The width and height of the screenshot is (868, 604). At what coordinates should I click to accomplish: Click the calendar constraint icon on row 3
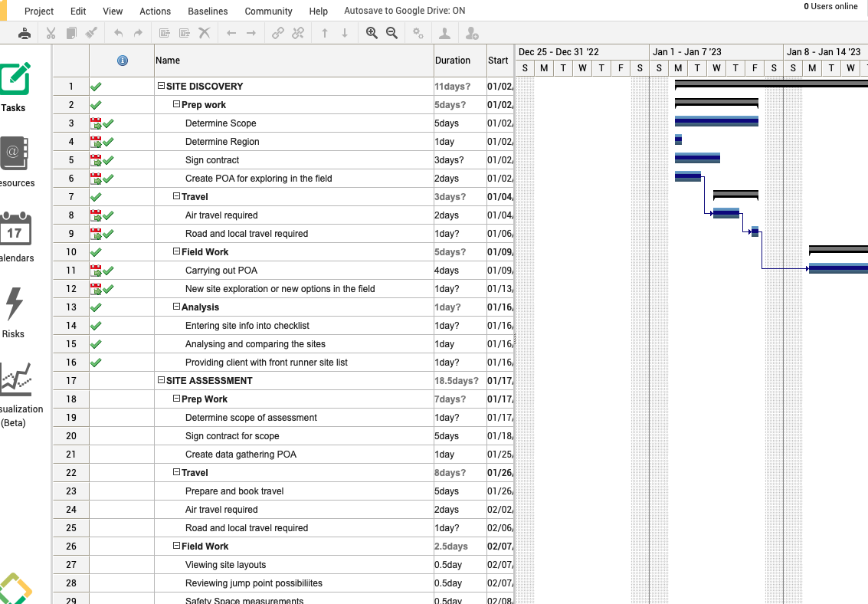pos(96,123)
